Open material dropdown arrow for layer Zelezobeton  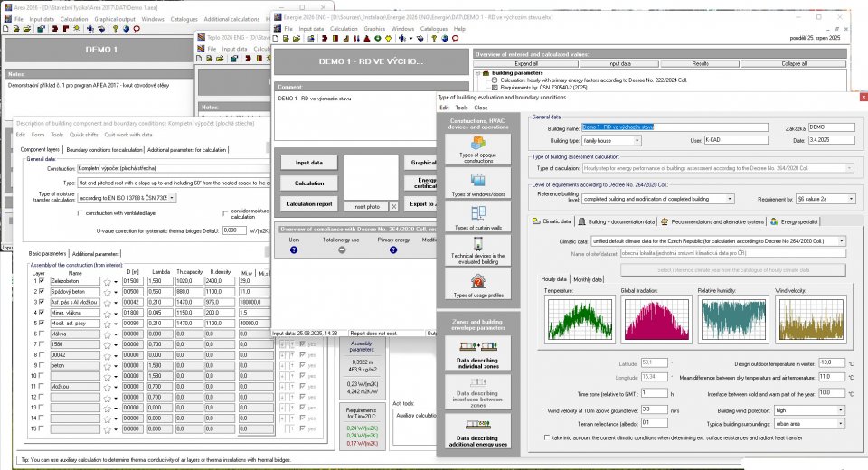point(116,282)
